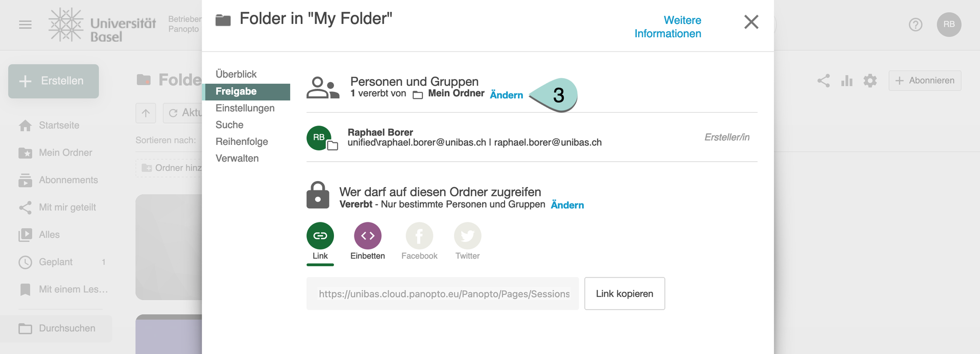Click the share URL text field
Viewport: 980px width, 354px height.
[442, 294]
